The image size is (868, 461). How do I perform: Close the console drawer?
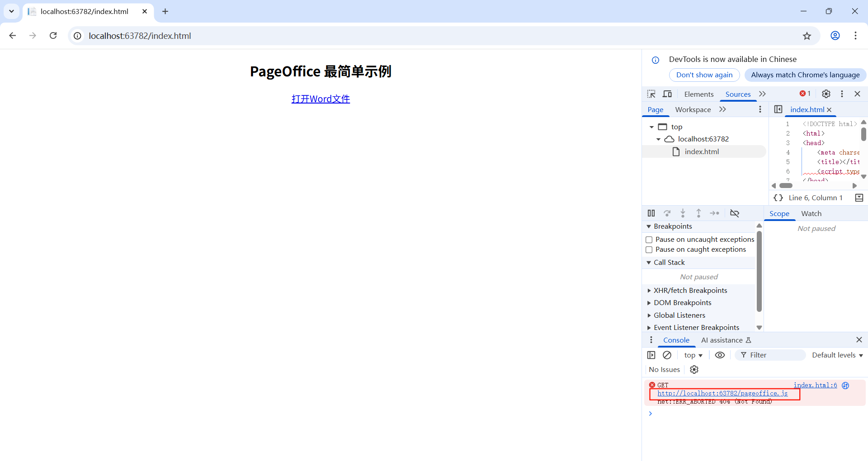click(859, 340)
